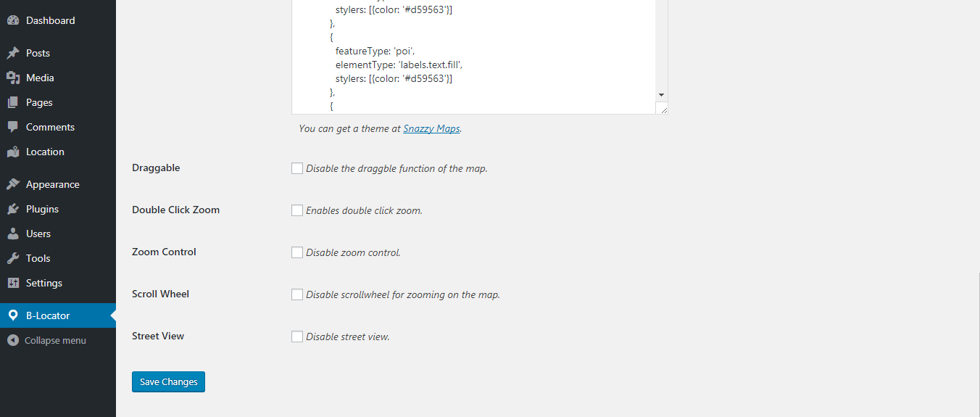This screenshot has width=980, height=417.
Task: Toggle the Scroll Wheel disable checkbox
Action: [297, 294]
